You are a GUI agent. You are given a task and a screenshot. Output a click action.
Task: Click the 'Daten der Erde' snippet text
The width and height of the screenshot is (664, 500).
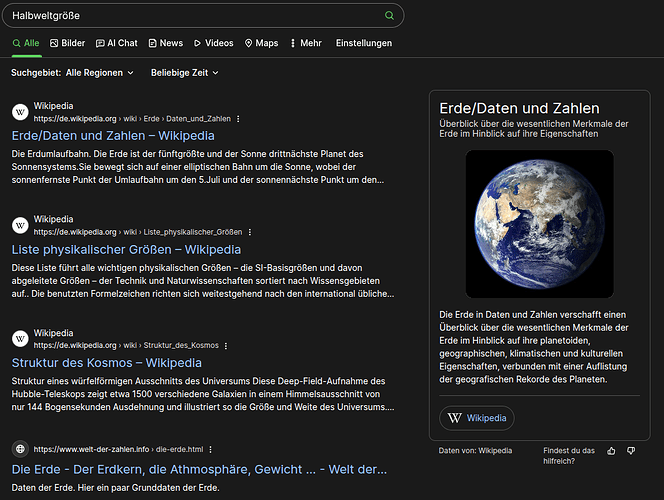[115, 488]
